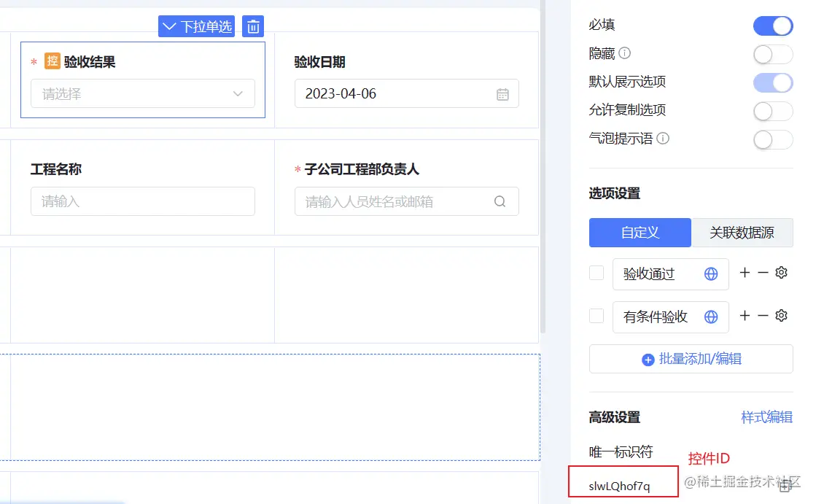Check the box beside 验收通过

[597, 273]
